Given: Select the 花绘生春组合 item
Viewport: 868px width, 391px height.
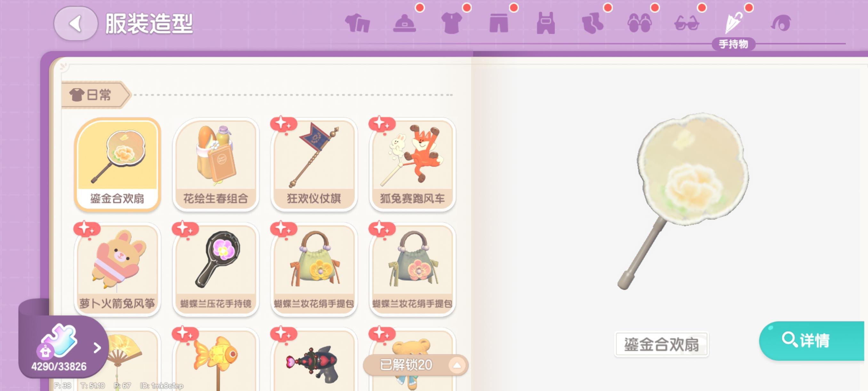Looking at the screenshot, I should (x=216, y=165).
